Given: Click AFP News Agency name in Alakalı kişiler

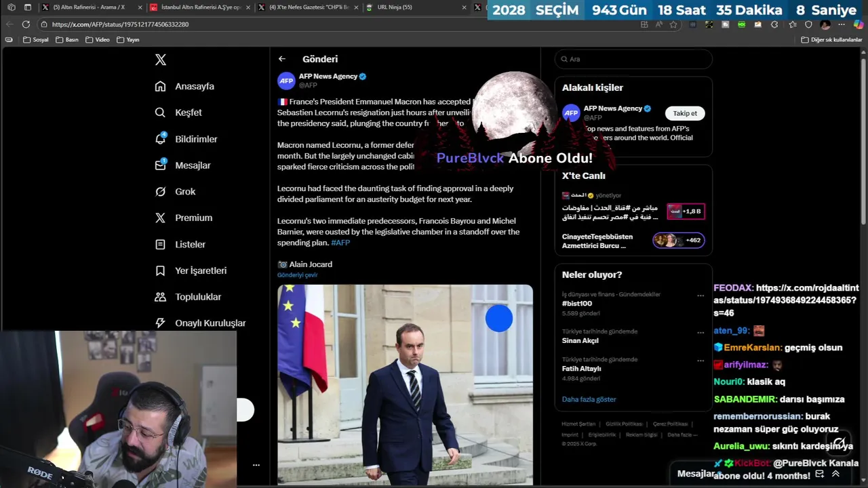Looking at the screenshot, I should [x=612, y=108].
